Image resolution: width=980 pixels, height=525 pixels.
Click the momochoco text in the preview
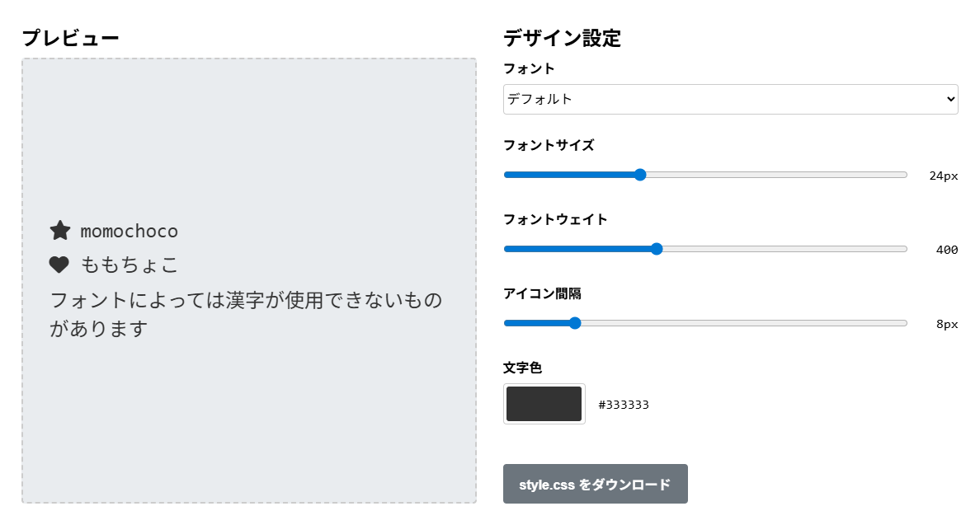point(129,231)
